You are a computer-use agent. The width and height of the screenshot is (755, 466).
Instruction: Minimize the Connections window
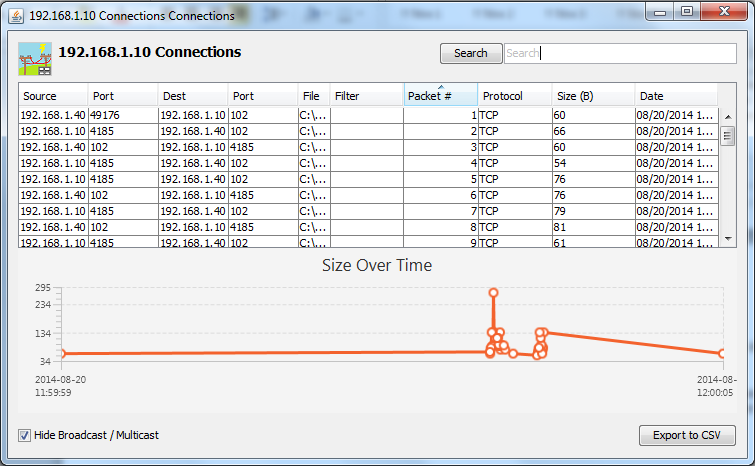(x=660, y=12)
